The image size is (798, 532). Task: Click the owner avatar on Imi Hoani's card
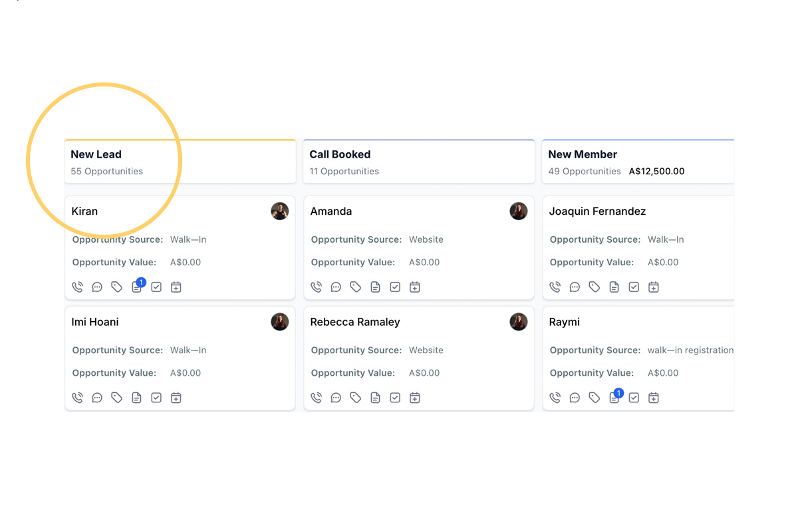pos(280,322)
